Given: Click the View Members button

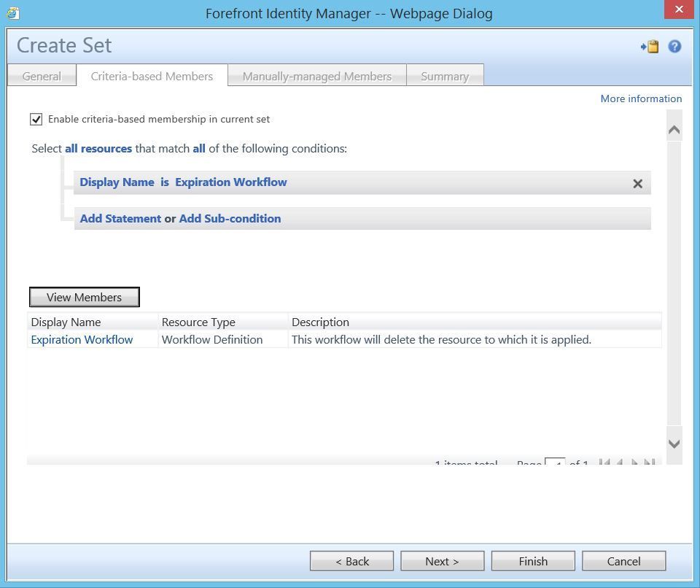Looking at the screenshot, I should tap(84, 297).
